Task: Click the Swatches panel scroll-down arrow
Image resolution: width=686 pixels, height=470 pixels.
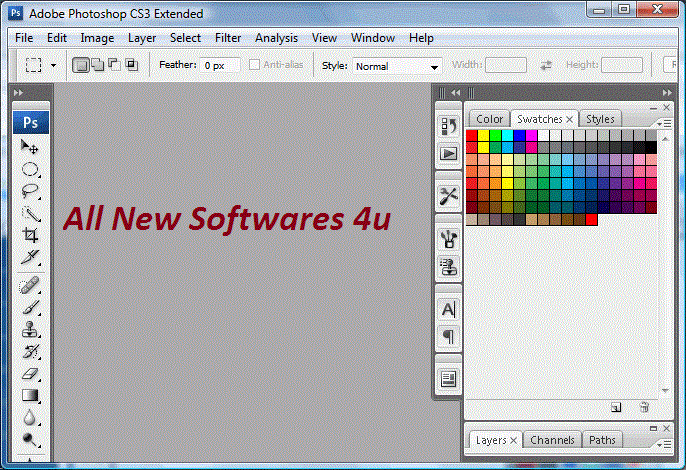Action: coord(665,390)
